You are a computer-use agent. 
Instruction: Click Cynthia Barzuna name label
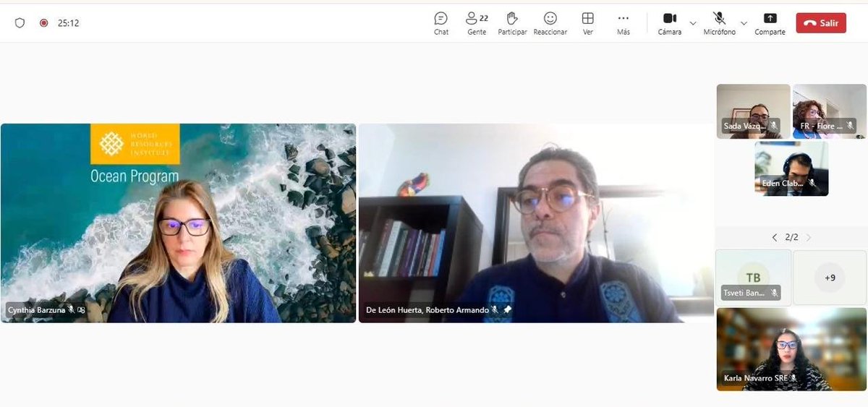click(x=36, y=309)
